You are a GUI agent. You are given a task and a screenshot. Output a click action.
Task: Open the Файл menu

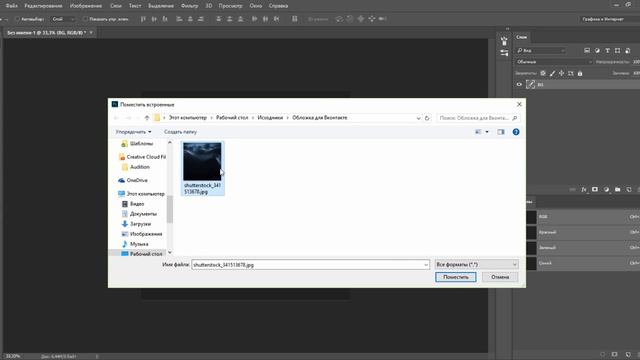[11, 6]
